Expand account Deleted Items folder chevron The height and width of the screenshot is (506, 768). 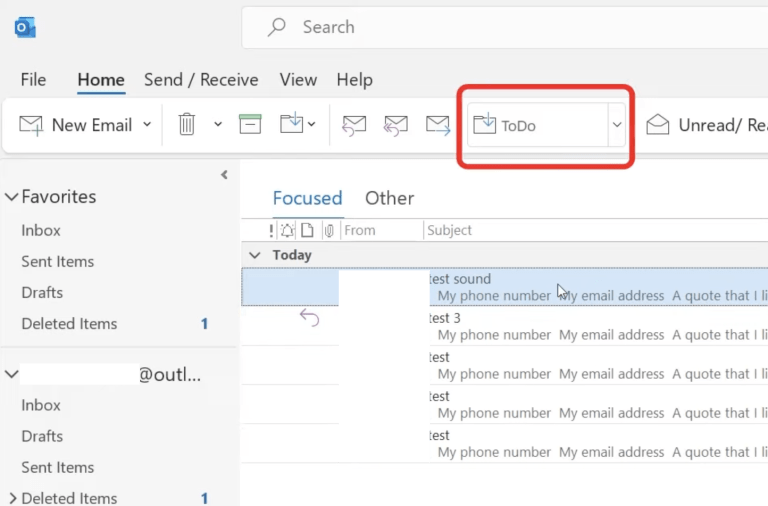(x=13, y=499)
